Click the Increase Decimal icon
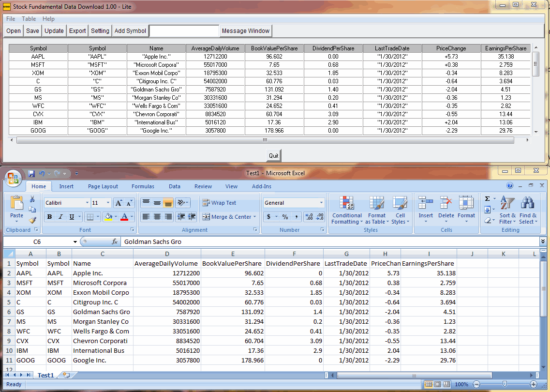The image size is (550, 392). 309,217
